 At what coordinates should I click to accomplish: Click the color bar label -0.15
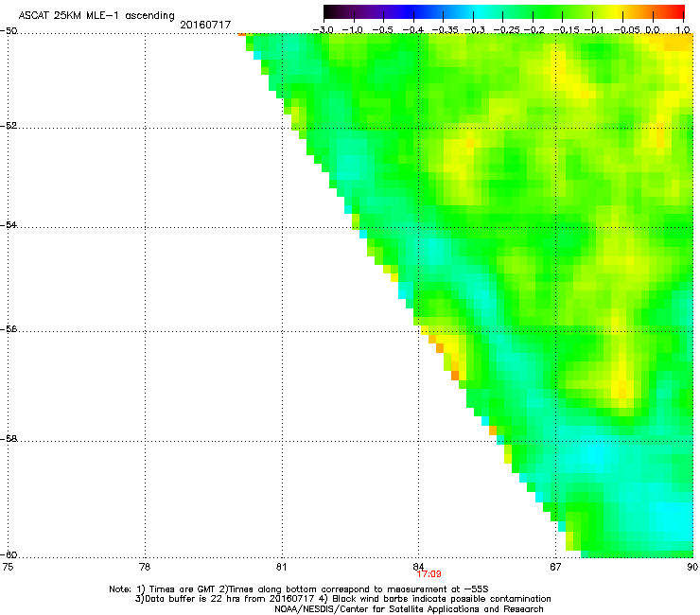point(566,30)
